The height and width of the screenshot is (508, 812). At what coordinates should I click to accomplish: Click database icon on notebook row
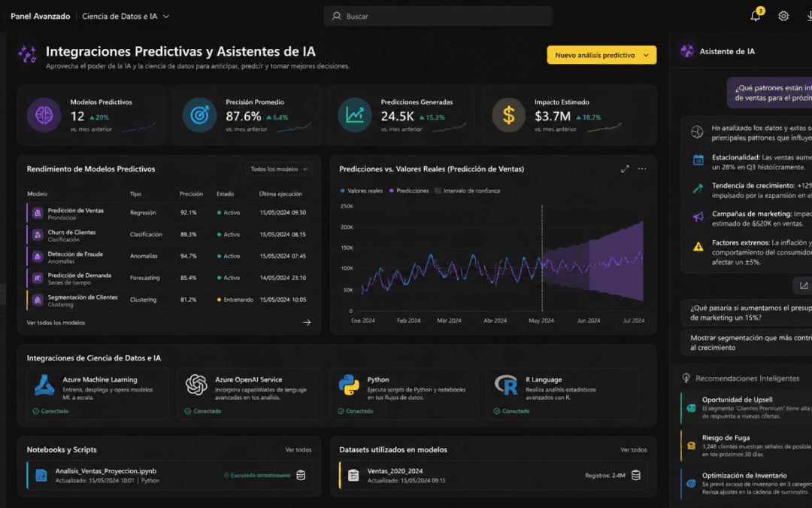coord(301,475)
